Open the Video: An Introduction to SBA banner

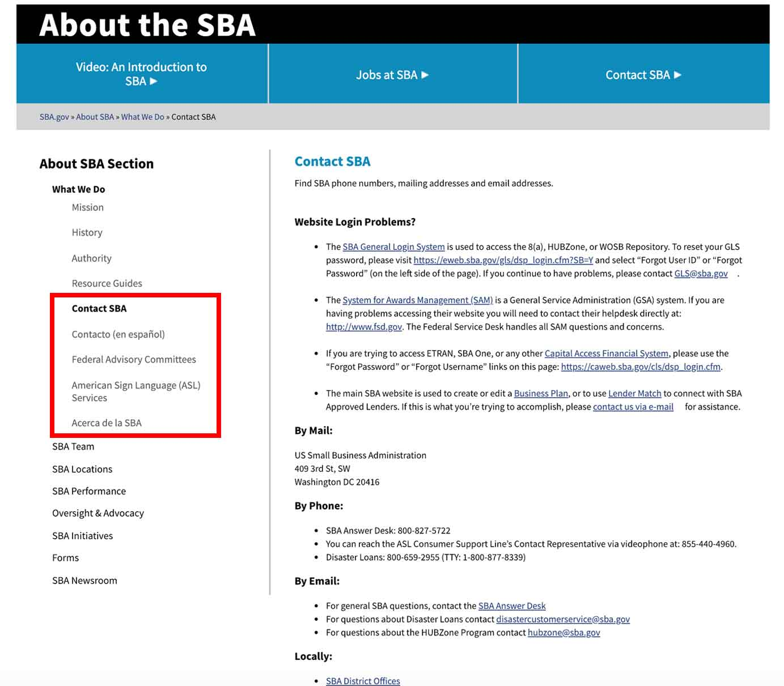point(142,74)
